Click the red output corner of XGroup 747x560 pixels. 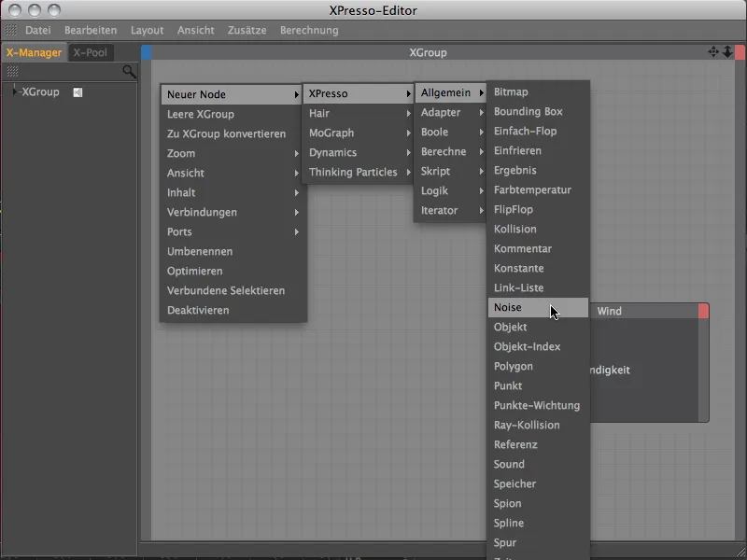point(740,52)
